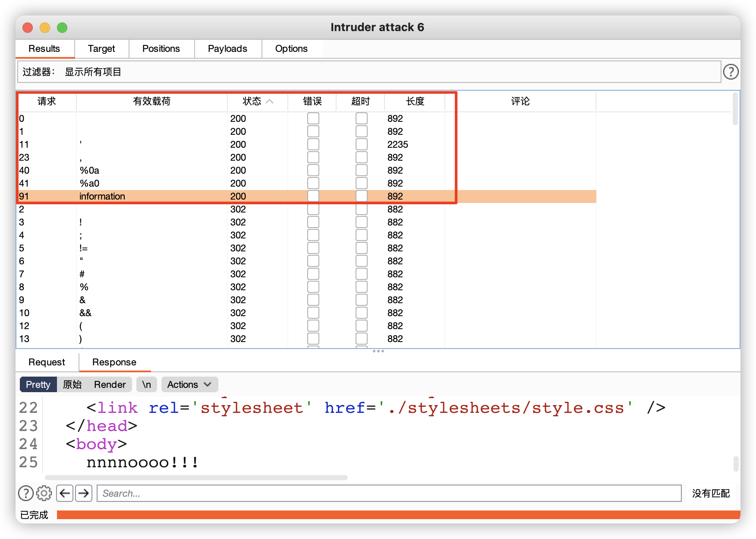Click the response pane vertical scrollbar
The image size is (756, 539).
pyautogui.click(x=736, y=464)
